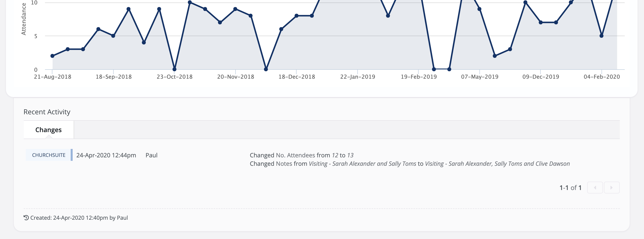Click the previous page arrow button
Viewport: 644px width, 239px height.
coord(595,188)
